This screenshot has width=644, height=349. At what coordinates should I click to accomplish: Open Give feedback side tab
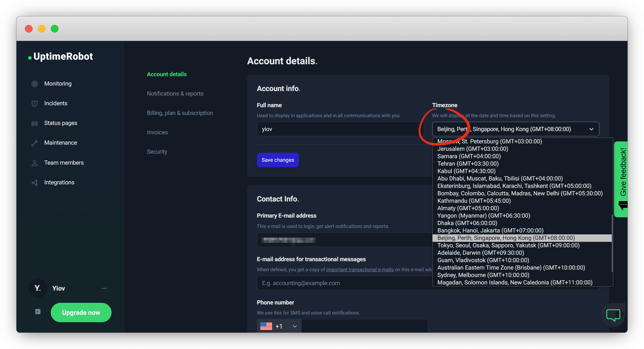pos(621,179)
